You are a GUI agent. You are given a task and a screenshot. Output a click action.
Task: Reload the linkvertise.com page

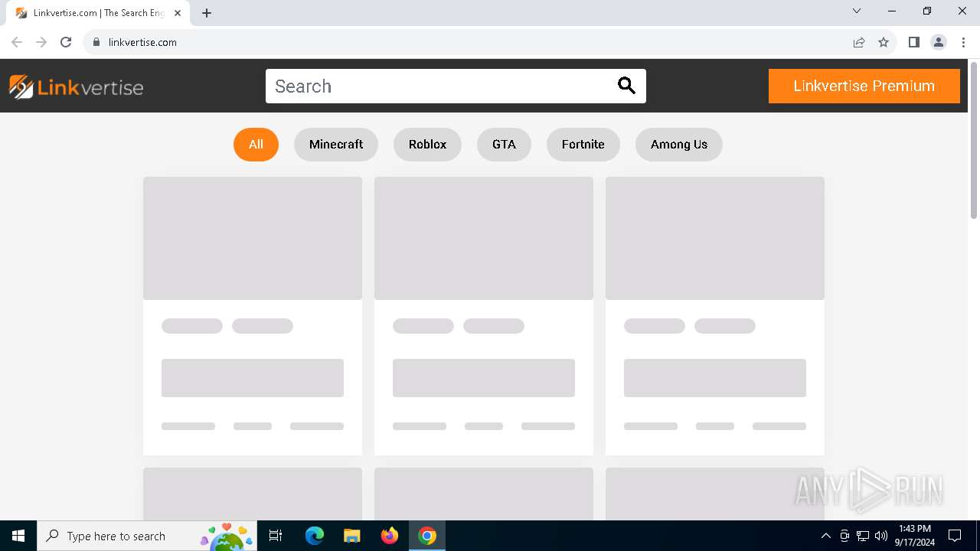pyautogui.click(x=66, y=42)
